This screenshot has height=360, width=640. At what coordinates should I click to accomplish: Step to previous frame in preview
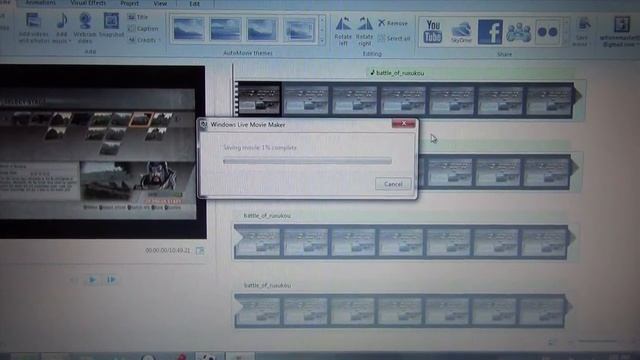point(74,280)
